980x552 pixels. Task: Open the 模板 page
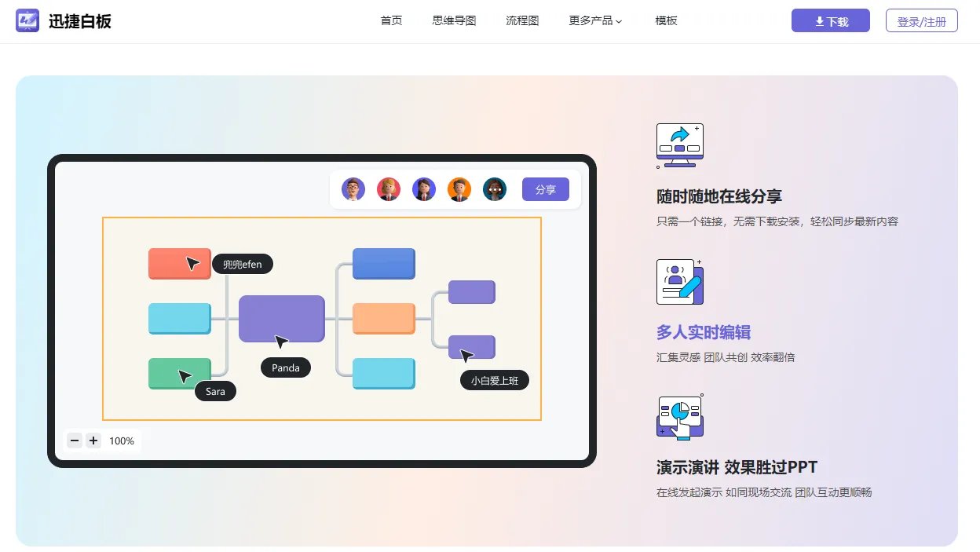click(666, 20)
